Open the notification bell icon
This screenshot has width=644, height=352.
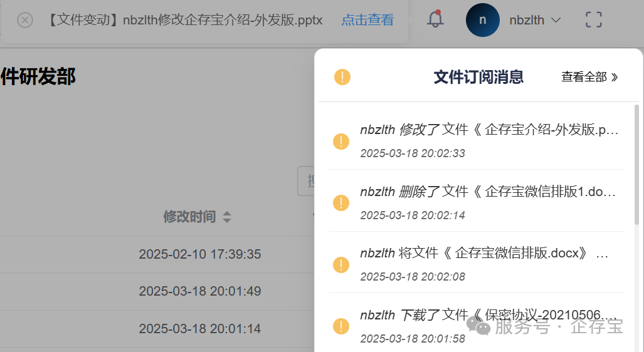[435, 19]
